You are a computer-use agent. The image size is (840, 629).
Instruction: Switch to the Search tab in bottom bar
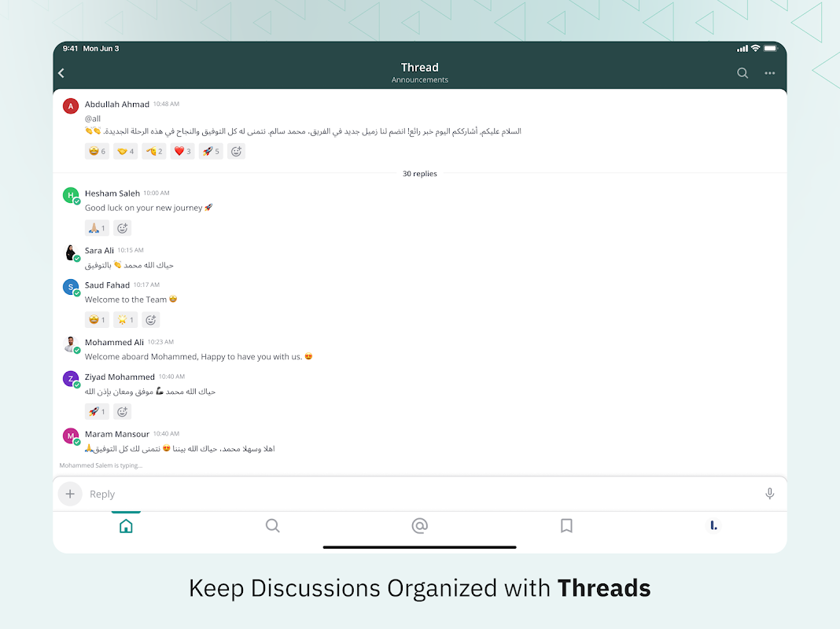pyautogui.click(x=273, y=526)
